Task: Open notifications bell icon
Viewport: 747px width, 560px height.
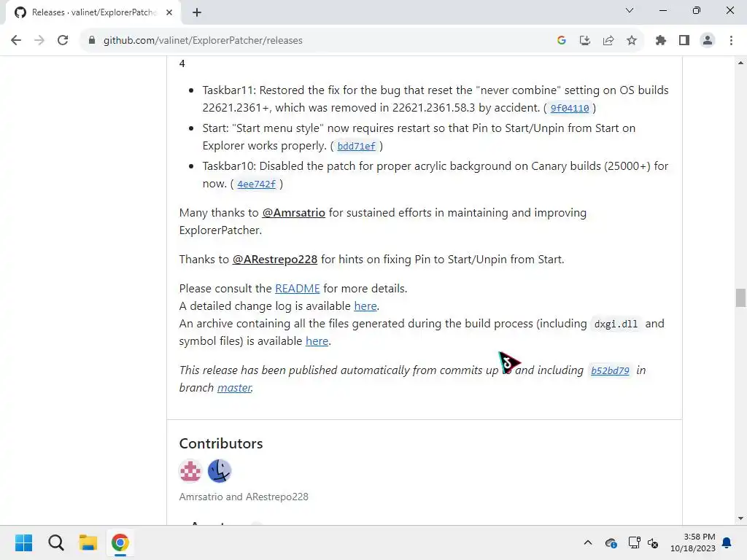Action: pos(727,542)
